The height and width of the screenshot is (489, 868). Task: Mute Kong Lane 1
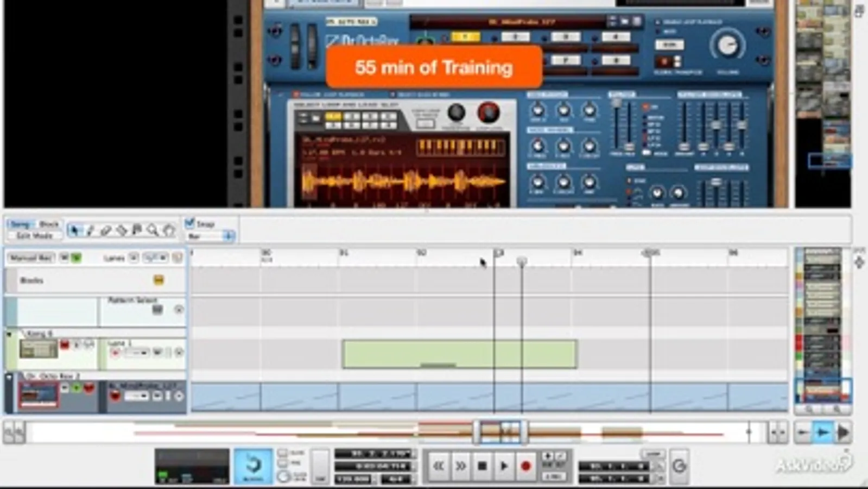pyautogui.click(x=157, y=353)
